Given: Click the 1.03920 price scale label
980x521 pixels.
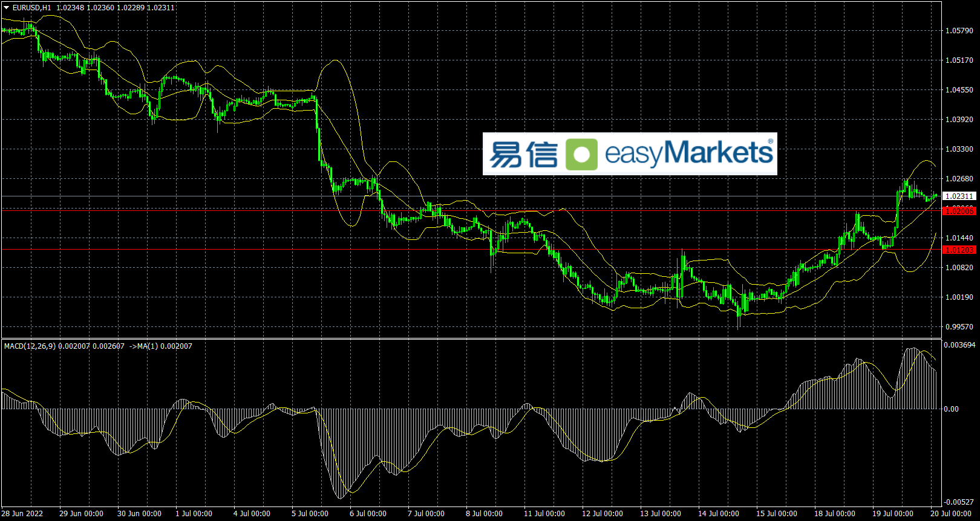Looking at the screenshot, I should (x=959, y=120).
